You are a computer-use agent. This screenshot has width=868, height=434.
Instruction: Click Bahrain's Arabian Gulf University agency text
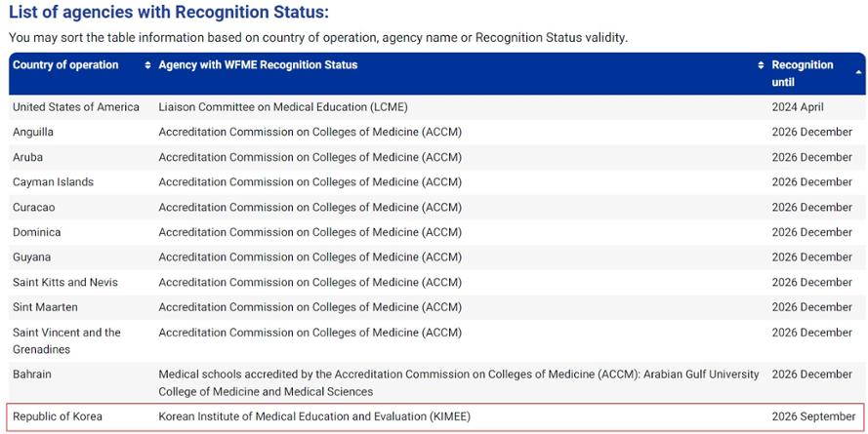click(x=458, y=383)
